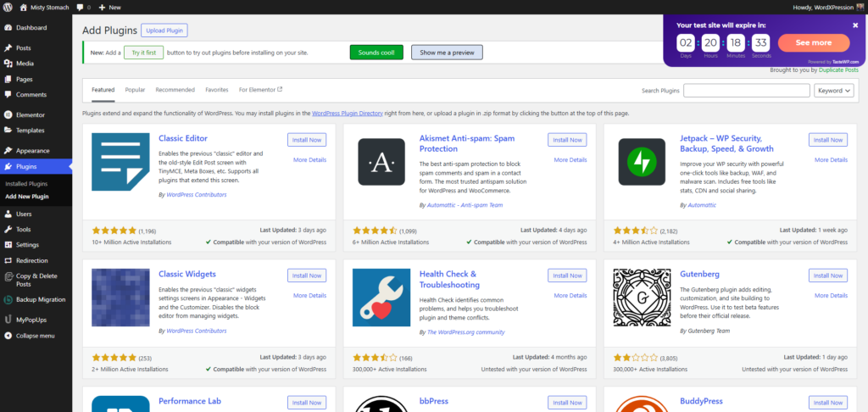Click the Sounds cool! button
Image resolution: width=868 pixels, height=412 pixels.
tap(376, 53)
